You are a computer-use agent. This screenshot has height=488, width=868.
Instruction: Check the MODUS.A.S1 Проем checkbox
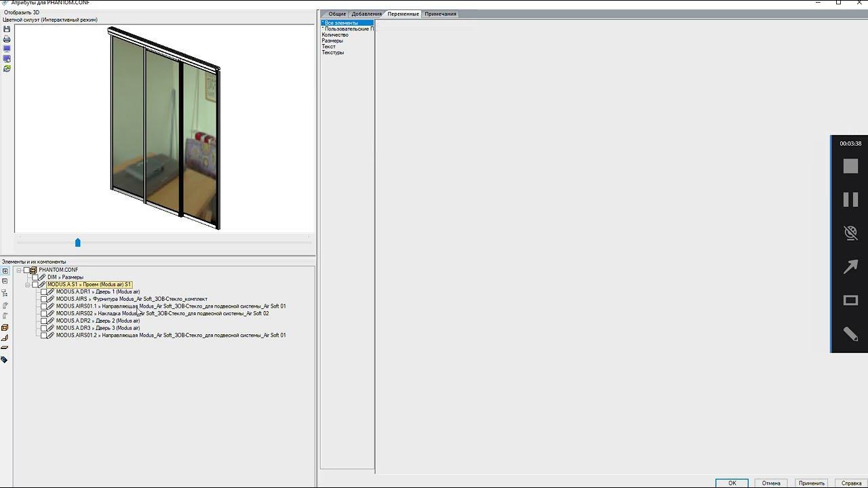[35, 285]
